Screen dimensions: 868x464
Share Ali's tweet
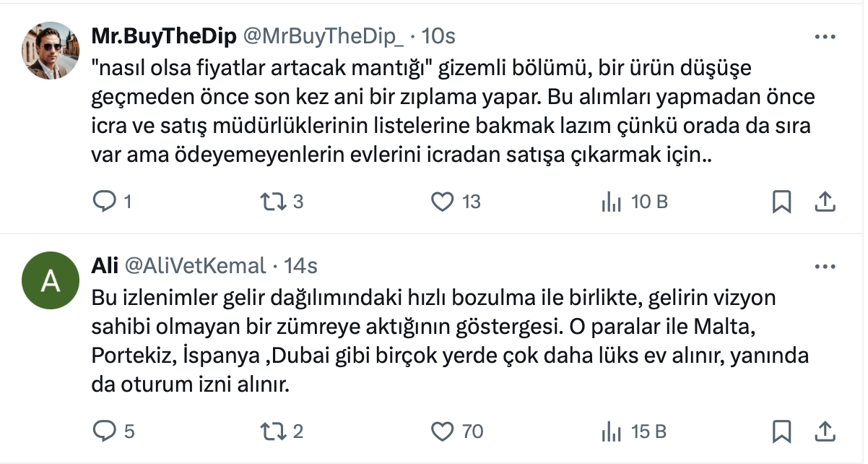pos(825,431)
